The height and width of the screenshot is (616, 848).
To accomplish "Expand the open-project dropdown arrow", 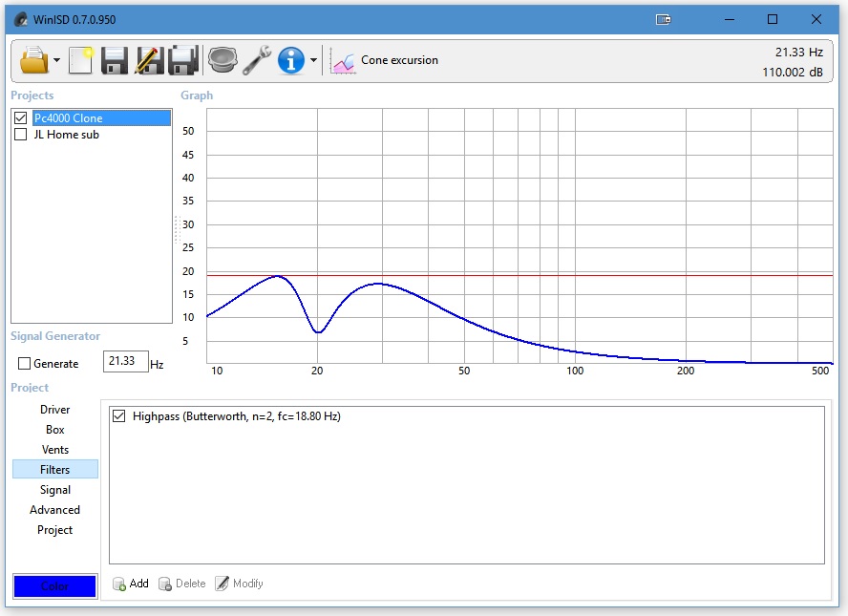I will point(56,60).
